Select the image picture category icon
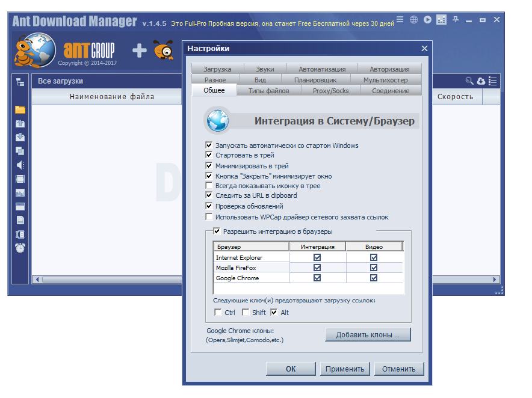Screen dimensions: 532x398 [20, 193]
